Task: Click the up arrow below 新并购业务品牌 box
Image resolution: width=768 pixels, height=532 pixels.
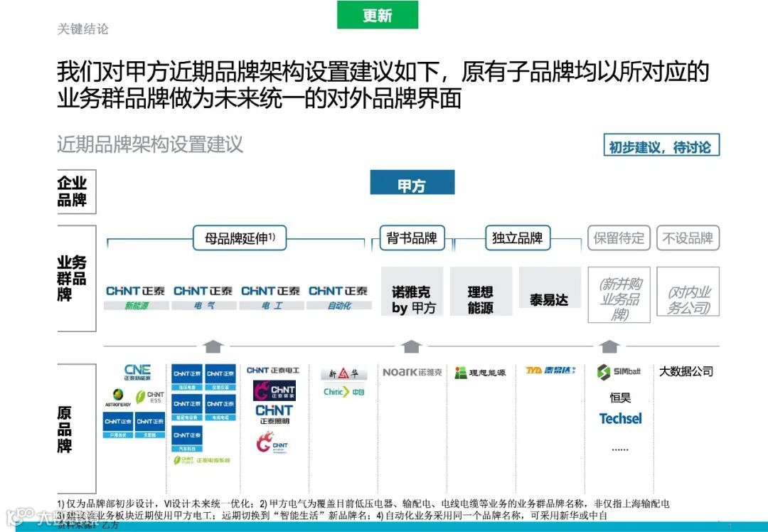Action: click(x=609, y=346)
